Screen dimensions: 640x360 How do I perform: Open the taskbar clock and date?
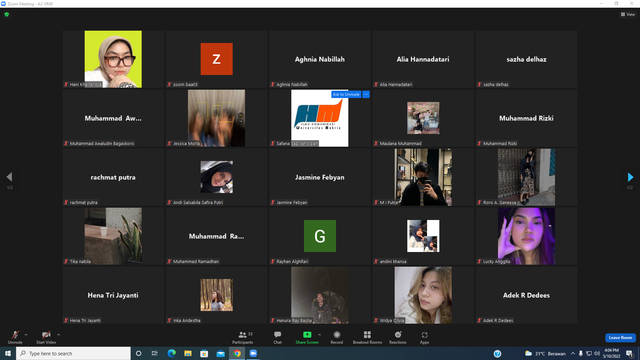tap(611, 353)
